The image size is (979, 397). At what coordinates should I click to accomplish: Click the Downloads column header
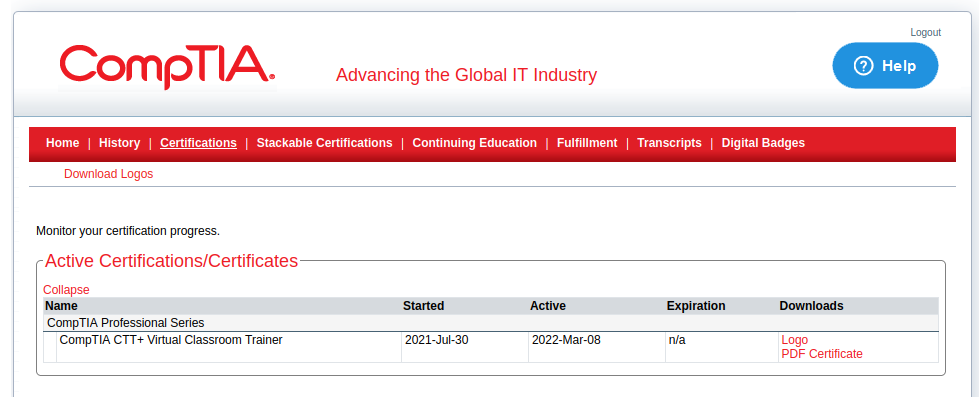tap(811, 306)
